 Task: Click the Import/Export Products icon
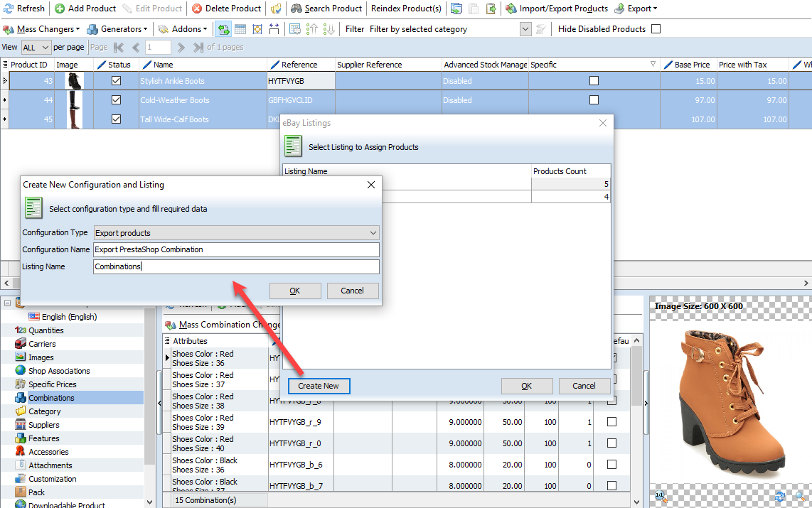(x=511, y=9)
